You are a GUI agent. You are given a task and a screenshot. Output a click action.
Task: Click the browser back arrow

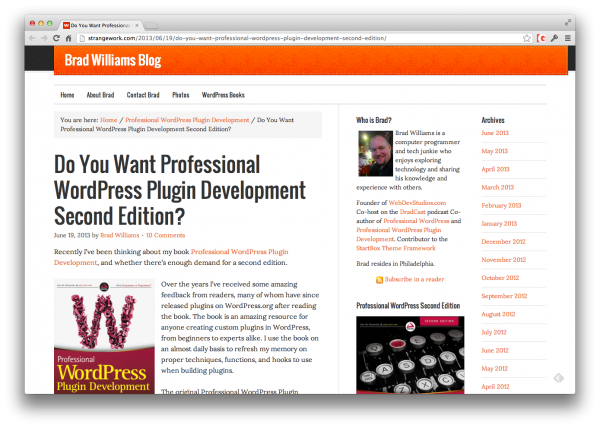click(32, 38)
